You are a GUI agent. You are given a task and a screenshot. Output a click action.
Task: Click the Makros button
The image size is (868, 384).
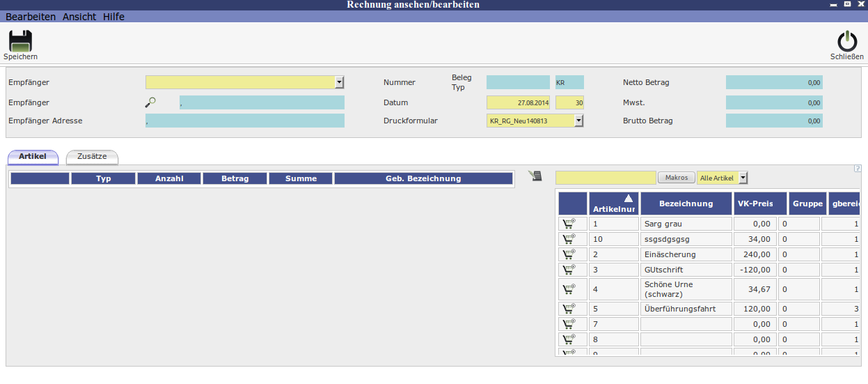(x=676, y=178)
